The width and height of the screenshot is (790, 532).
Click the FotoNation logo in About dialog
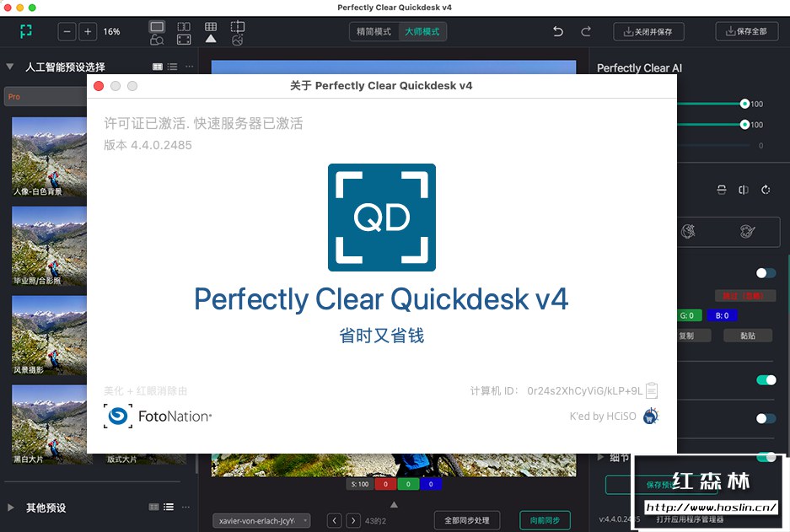[158, 416]
